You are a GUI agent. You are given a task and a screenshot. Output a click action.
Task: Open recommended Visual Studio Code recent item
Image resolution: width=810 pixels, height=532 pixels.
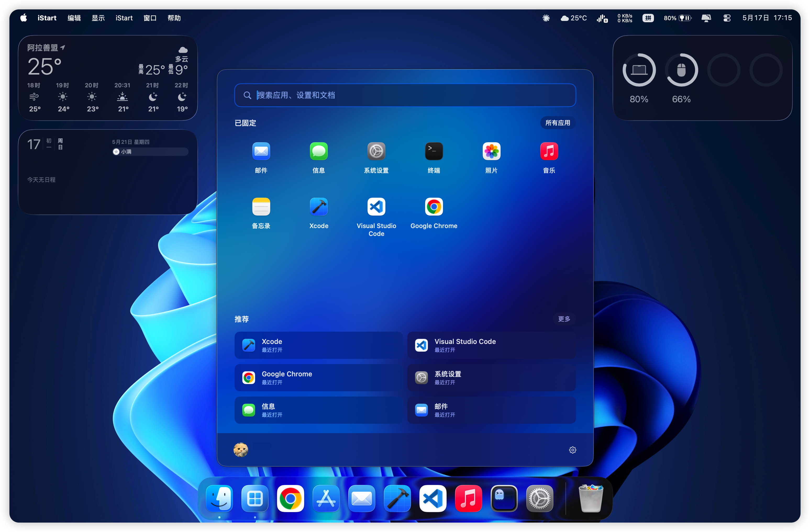(x=491, y=345)
